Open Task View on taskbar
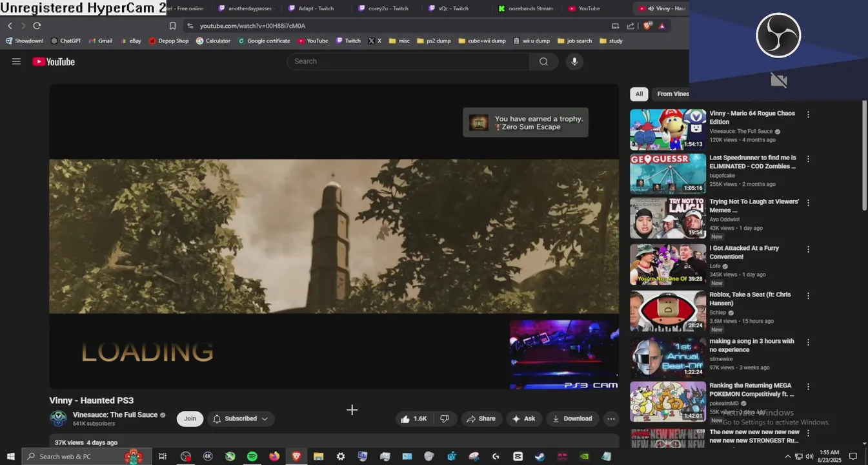The height and width of the screenshot is (465, 868). click(163, 456)
